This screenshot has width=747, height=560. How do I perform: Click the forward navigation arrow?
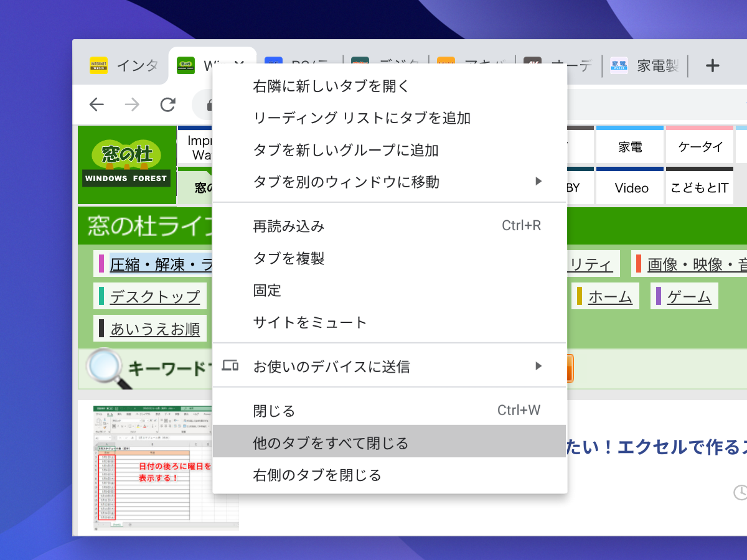click(x=132, y=105)
